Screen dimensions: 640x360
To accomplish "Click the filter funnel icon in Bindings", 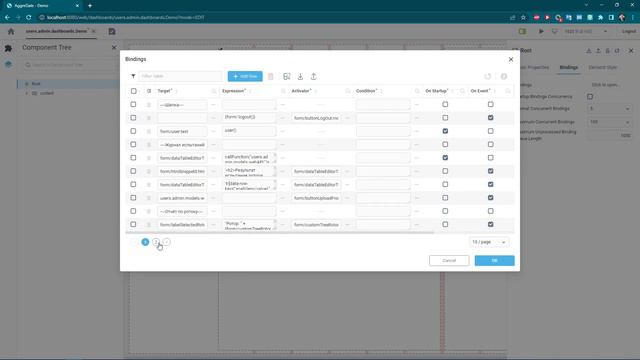I will coord(133,76).
